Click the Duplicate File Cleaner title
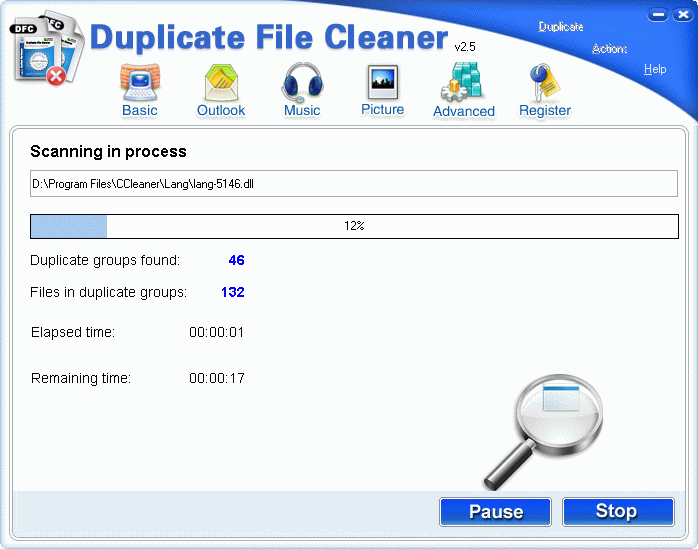Screen dimensions: 698x549 tap(269, 37)
